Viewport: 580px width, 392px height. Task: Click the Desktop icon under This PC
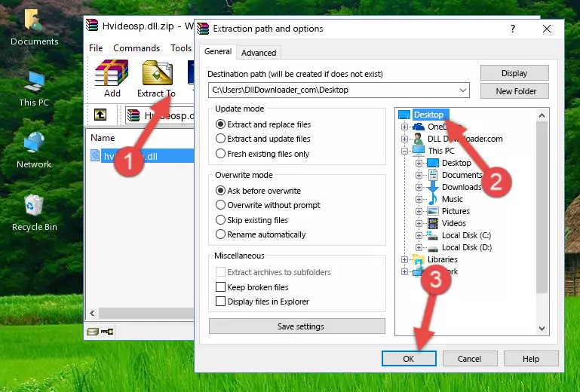tap(433, 163)
